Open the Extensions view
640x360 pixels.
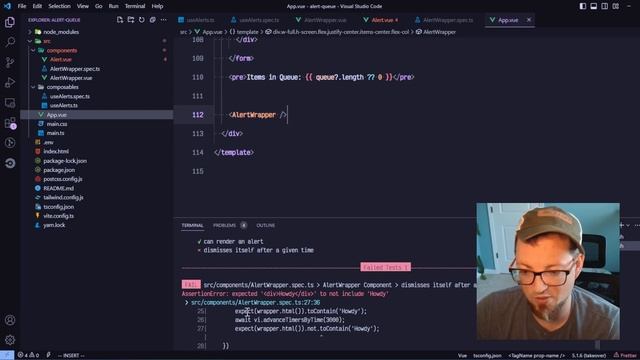click(x=10, y=123)
